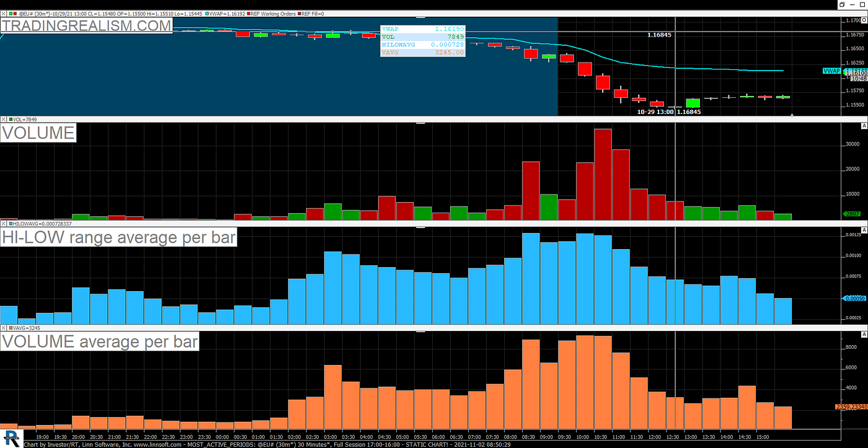Click the VAVG 3245.00 row in data box
Viewport: 868px width, 448px height.
(x=423, y=53)
